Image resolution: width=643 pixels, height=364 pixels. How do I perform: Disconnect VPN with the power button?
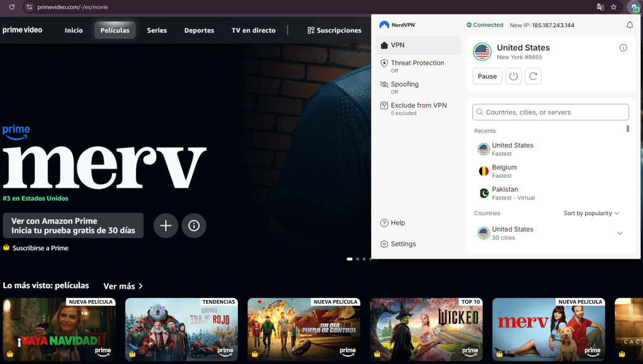click(x=514, y=76)
